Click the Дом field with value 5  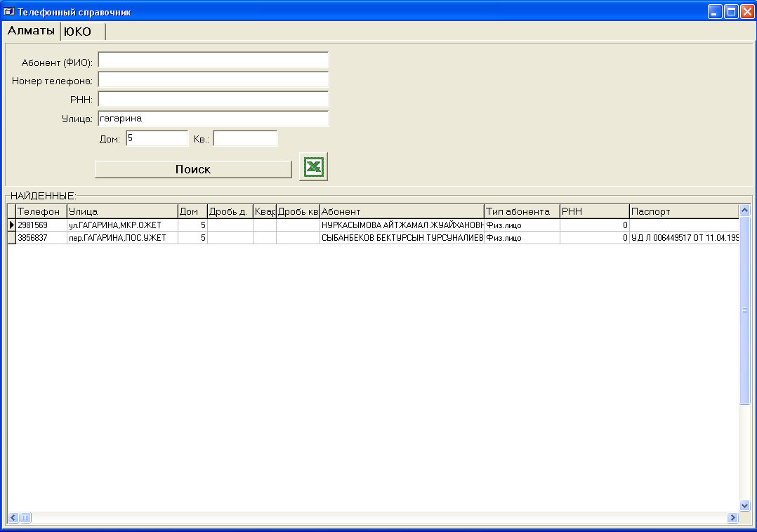coord(157,138)
